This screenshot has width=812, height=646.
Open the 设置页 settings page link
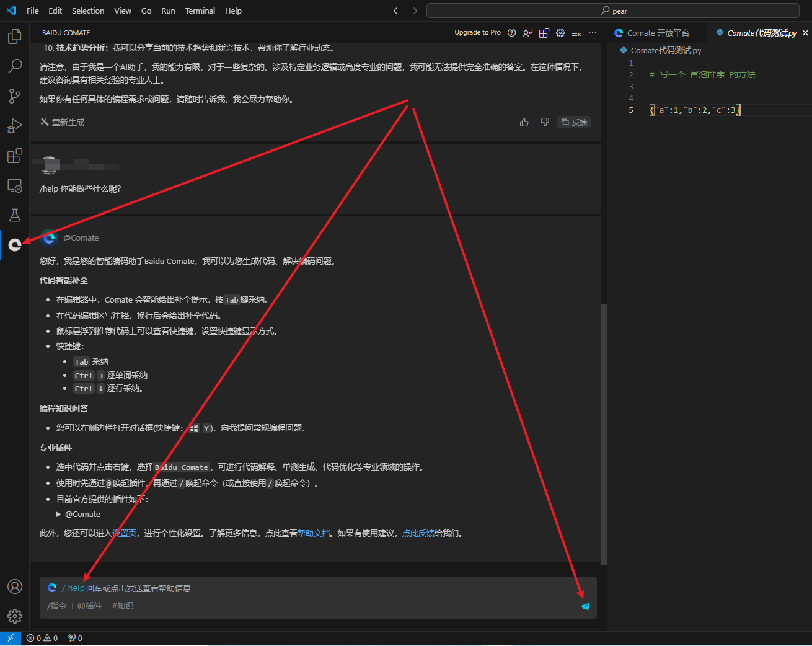coord(125,533)
